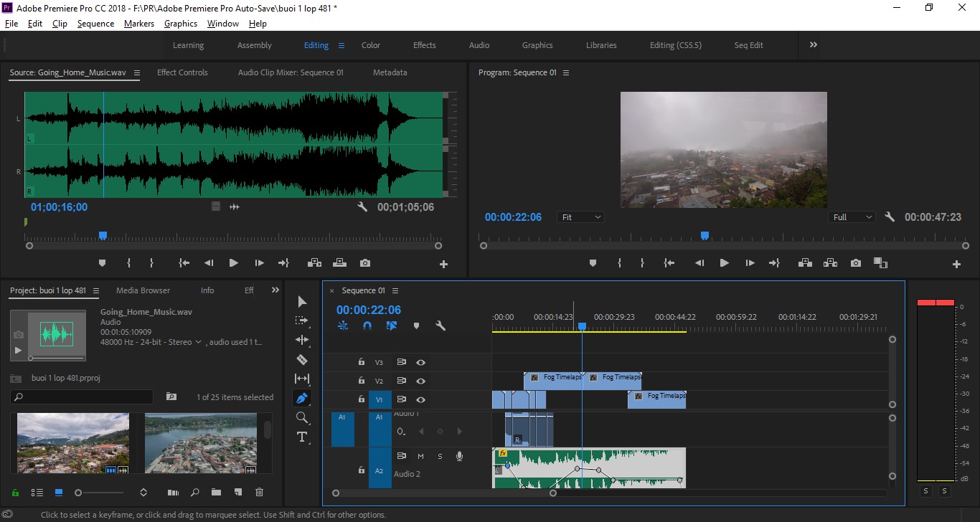Click Insert button in Source monitor
The width and height of the screenshot is (980, 522).
(314, 263)
